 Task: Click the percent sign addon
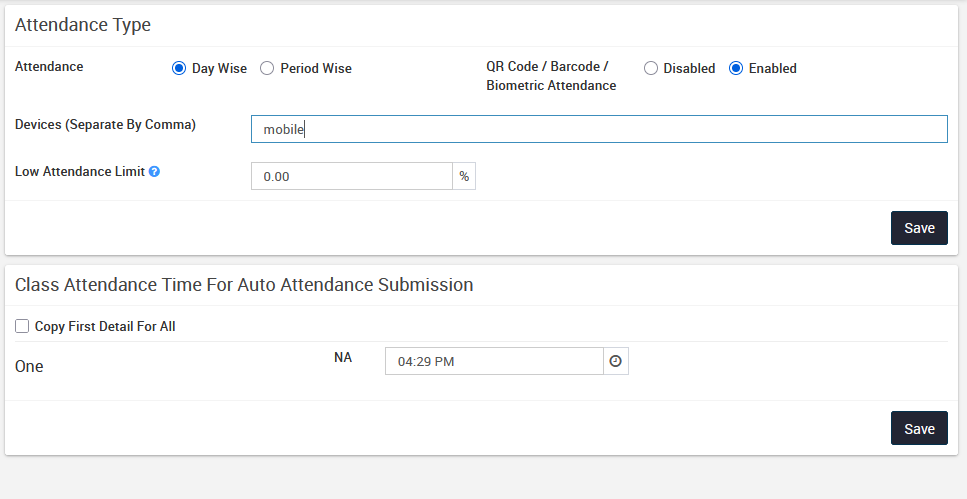coord(464,176)
